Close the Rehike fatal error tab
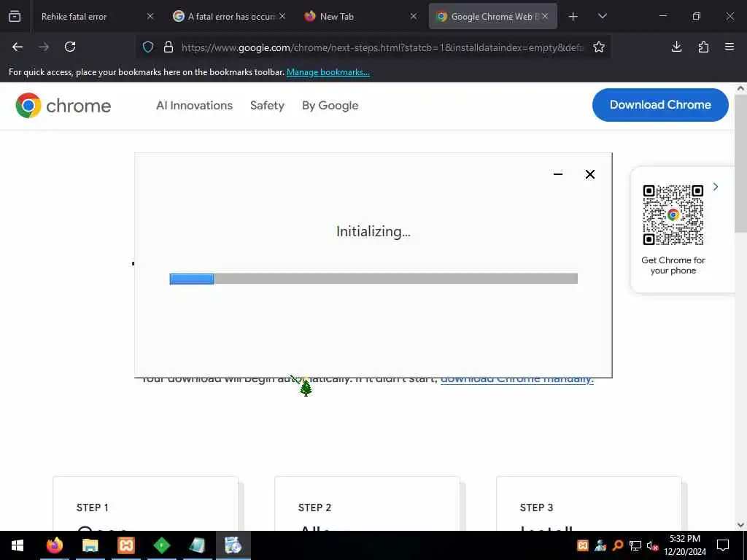 (x=150, y=16)
